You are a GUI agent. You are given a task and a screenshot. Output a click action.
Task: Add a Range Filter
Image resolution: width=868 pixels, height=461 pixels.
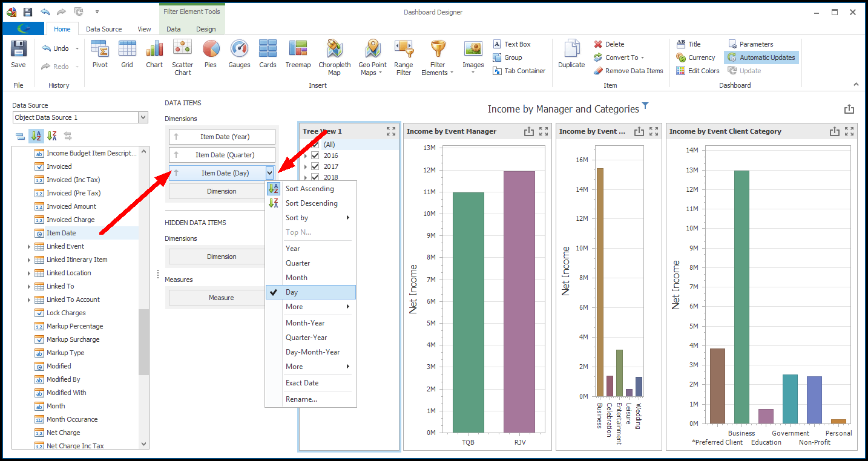(404, 57)
